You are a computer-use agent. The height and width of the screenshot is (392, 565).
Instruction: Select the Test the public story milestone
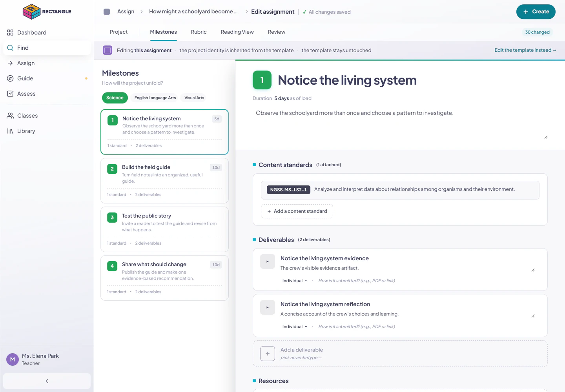[164, 229]
